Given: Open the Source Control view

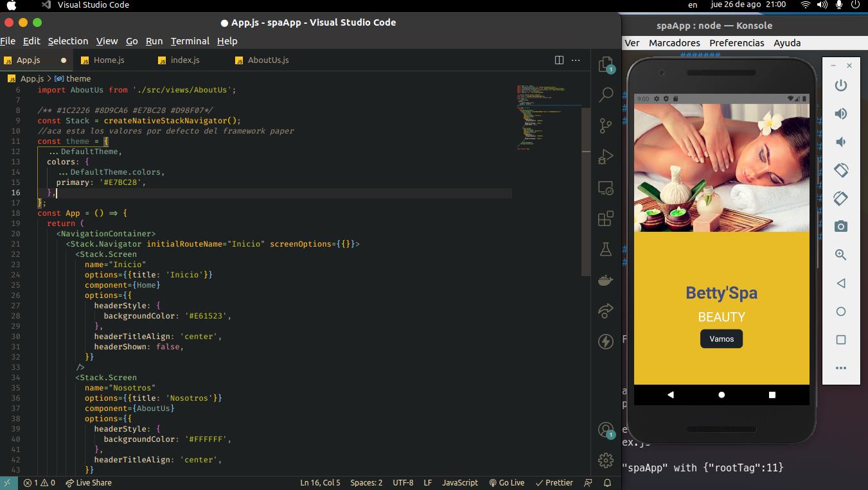Looking at the screenshot, I should 606,126.
